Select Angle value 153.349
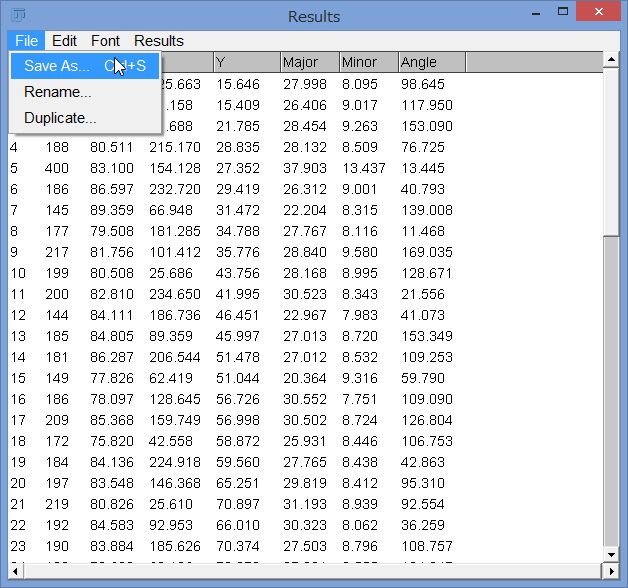The height and width of the screenshot is (588, 628). (427, 336)
